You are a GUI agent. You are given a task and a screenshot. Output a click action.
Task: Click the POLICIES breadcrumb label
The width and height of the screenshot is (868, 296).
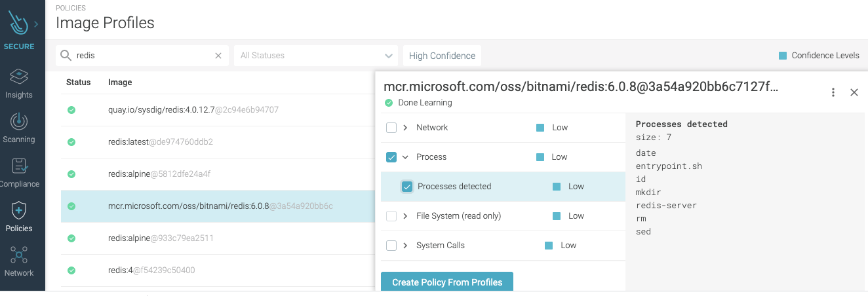[71, 8]
